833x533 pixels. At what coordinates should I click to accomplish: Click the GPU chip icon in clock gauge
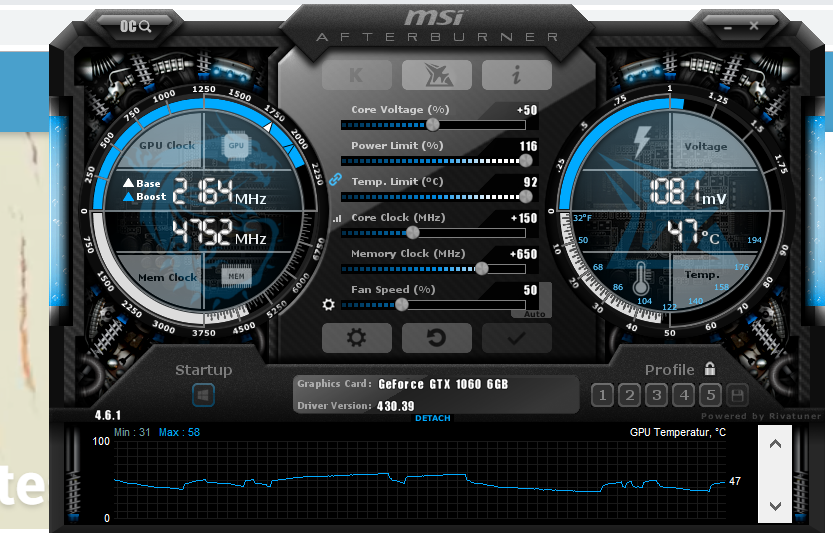coord(236,146)
